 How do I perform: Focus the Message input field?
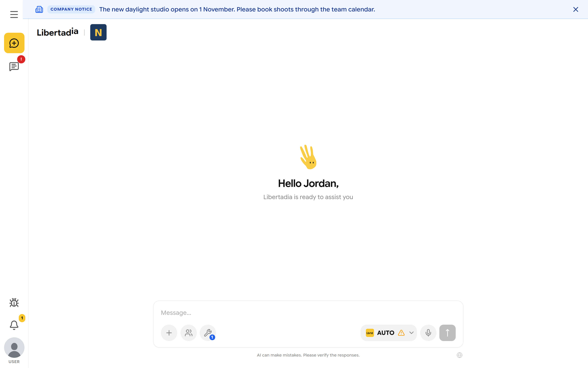tap(308, 313)
